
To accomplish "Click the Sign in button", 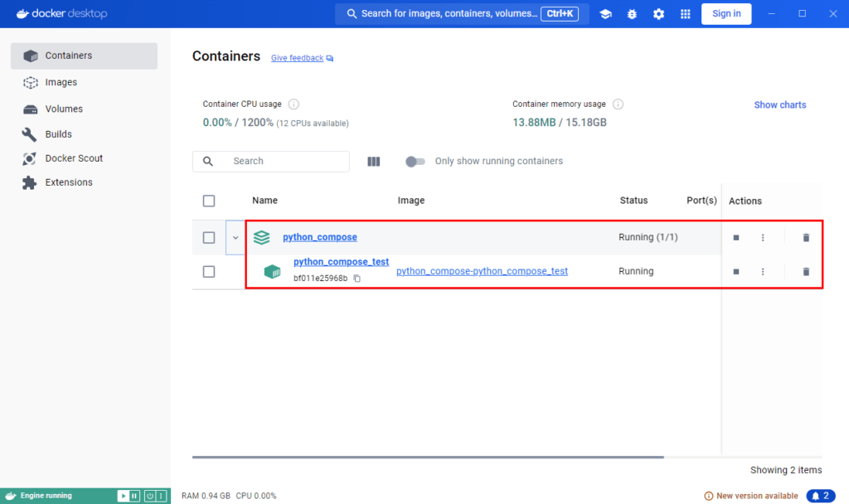I will coord(726,14).
